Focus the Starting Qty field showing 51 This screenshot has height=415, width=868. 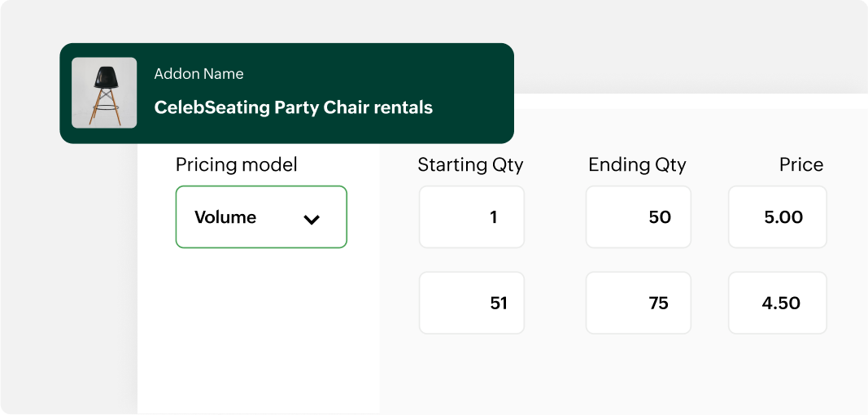(x=472, y=303)
